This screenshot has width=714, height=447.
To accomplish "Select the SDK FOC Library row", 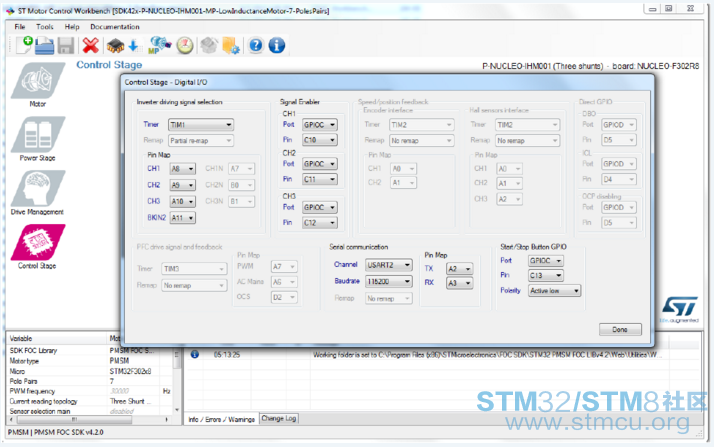I will coord(90,350).
